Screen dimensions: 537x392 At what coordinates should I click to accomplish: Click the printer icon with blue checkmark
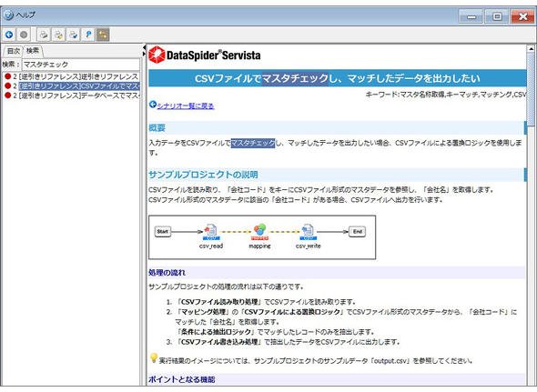[74, 35]
